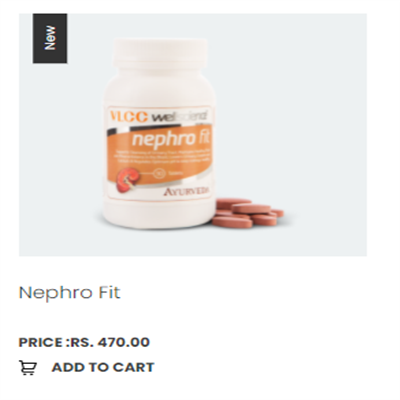Screen dimensions: 400x400
Task: Click the ADD TO CART text
Action: [x=103, y=367]
